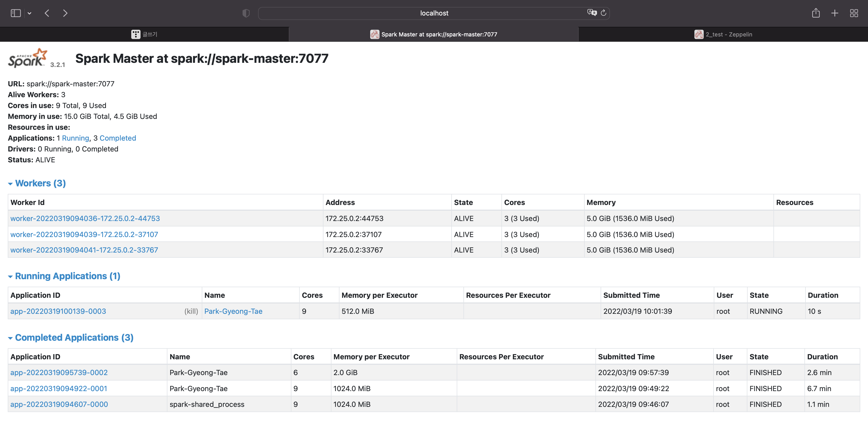Image resolution: width=868 pixels, height=426 pixels.
Task: Open worker ending in 37107
Action: (x=84, y=234)
